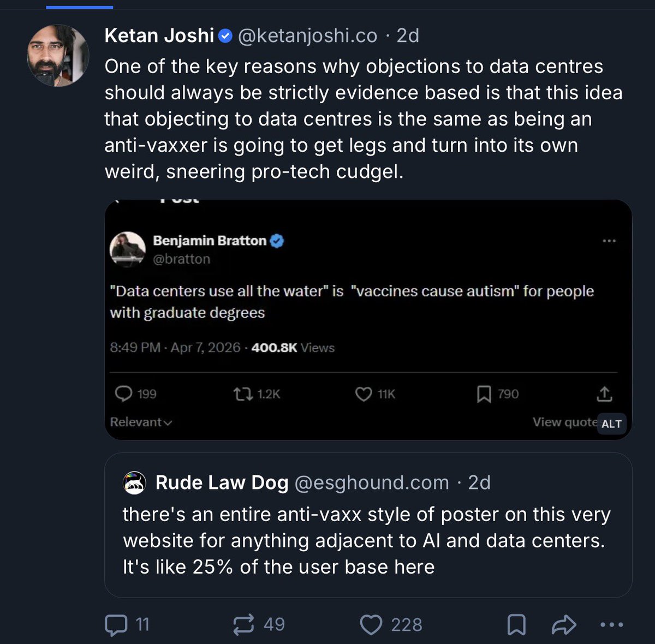Click the @esghound.com handle
Viewport: 655px width, 644px height.
(x=372, y=482)
